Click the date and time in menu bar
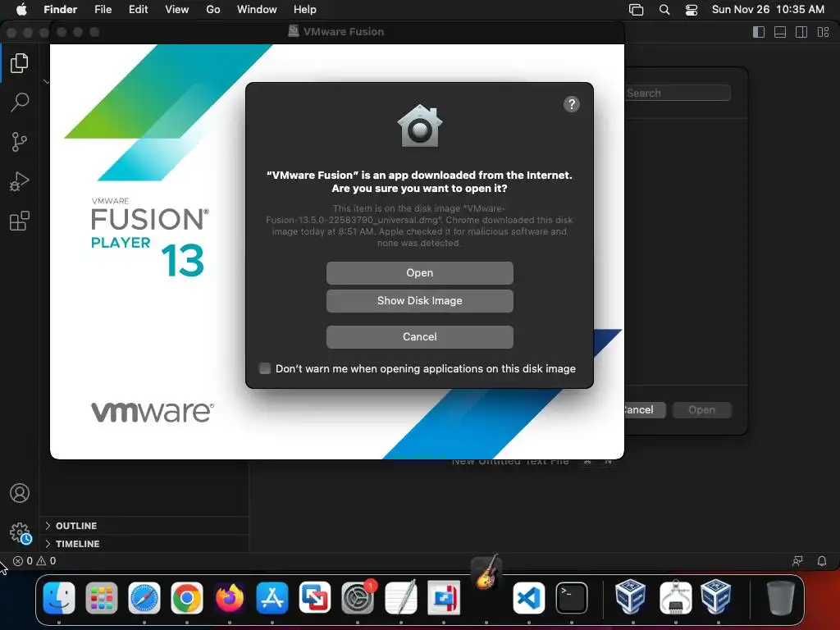Screen dimensions: 840x630 tap(768, 9)
